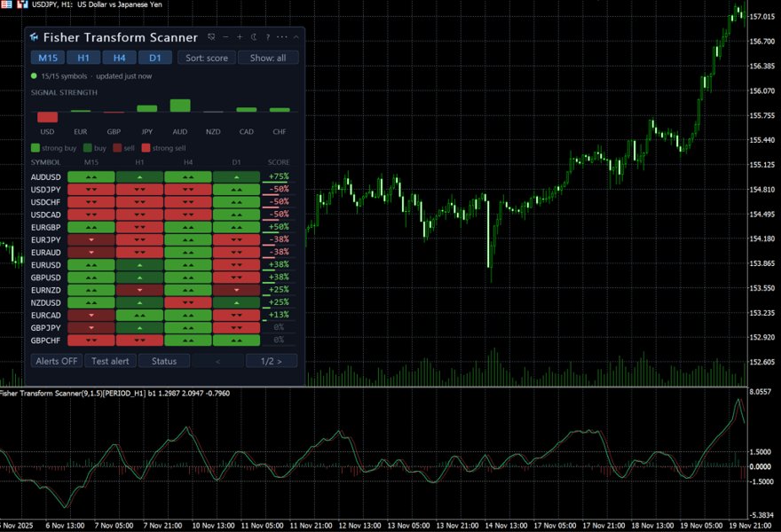Click GBPUSD H1 buy arrow cell

[139, 278]
